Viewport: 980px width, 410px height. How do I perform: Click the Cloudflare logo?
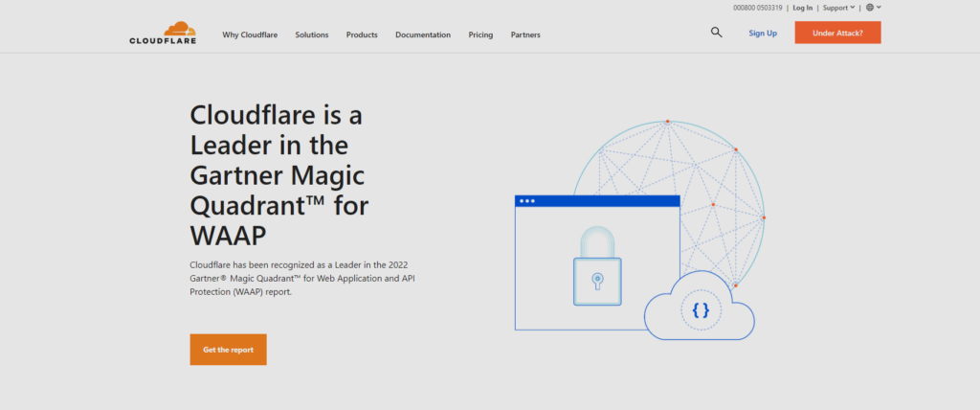(x=163, y=33)
